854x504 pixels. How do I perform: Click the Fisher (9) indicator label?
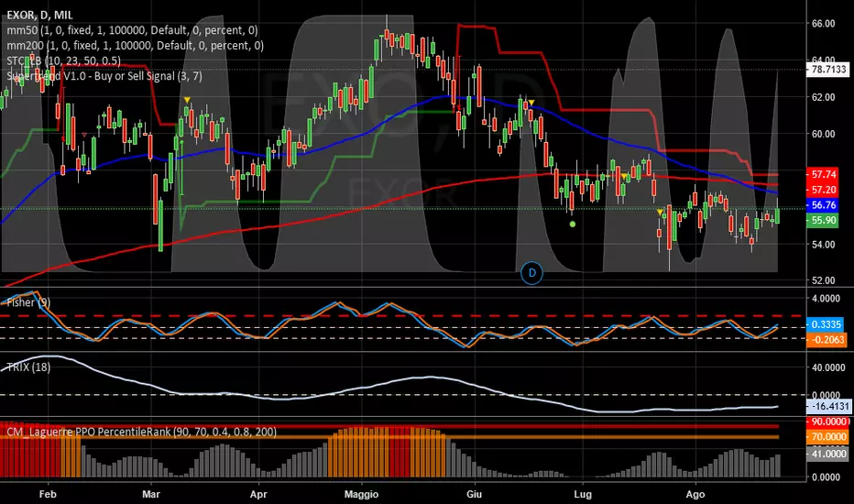(x=28, y=302)
